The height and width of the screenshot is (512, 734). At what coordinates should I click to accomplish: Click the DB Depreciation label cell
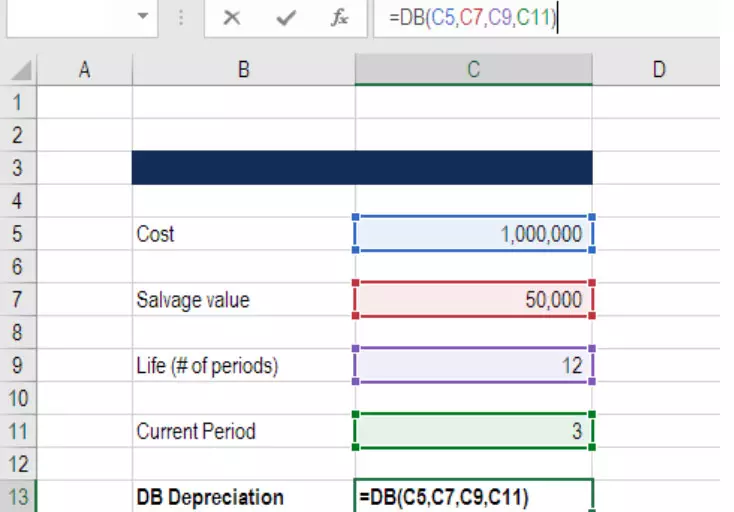coord(243,497)
